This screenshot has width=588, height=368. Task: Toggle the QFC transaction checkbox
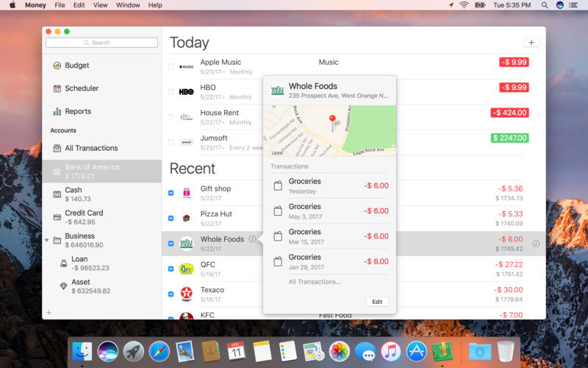click(x=171, y=269)
